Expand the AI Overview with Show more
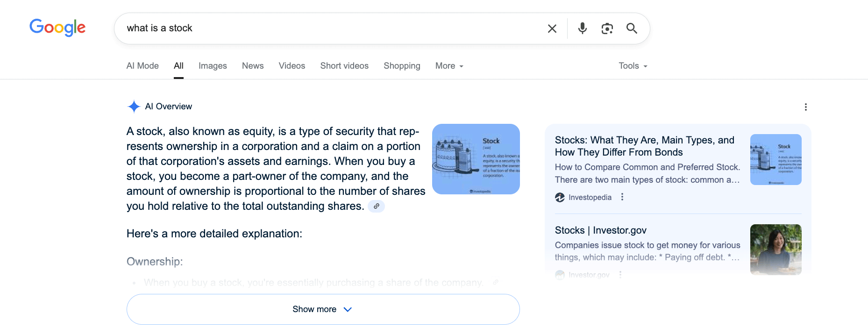 pos(323,309)
